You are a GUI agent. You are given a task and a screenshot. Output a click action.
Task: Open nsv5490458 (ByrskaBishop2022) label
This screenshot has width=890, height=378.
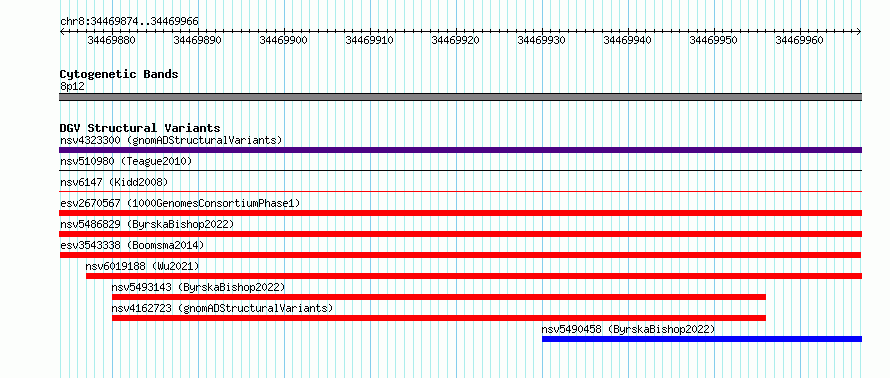pyautogui.click(x=628, y=329)
